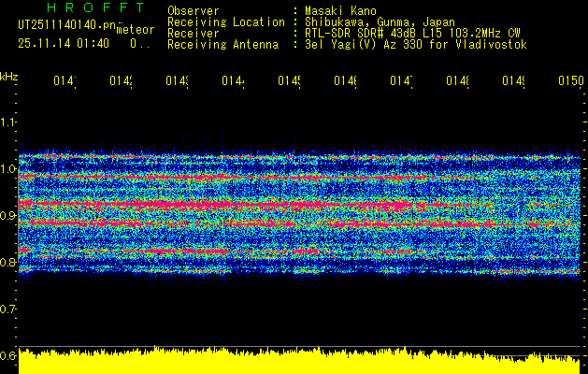The height and width of the screenshot is (374, 588).
Task: Click the Observer label
Action: [x=194, y=10]
